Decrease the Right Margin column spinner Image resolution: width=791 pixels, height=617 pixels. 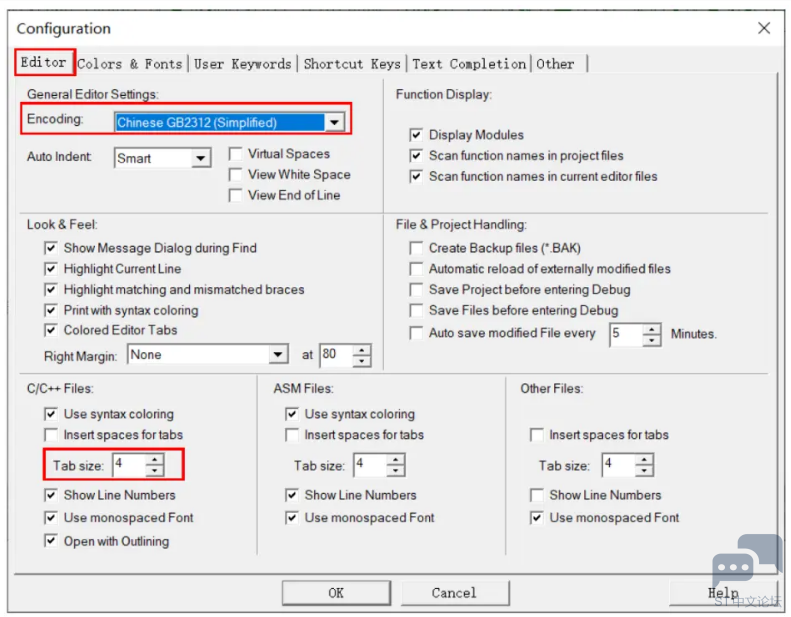tap(362, 360)
